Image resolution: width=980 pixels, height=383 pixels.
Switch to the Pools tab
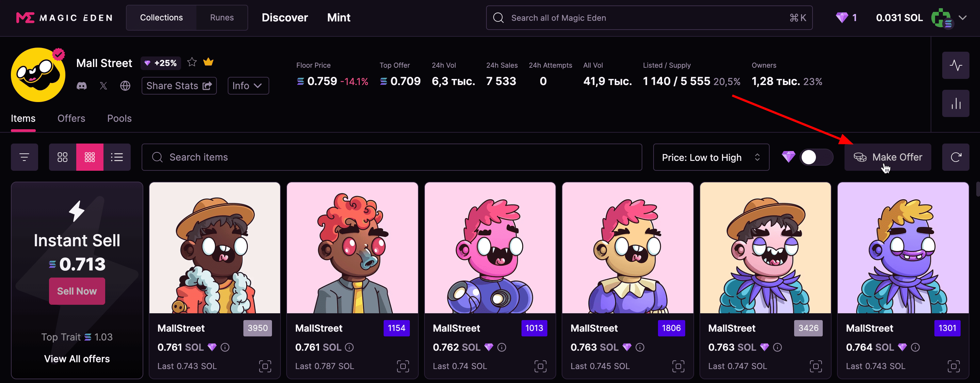tap(119, 119)
